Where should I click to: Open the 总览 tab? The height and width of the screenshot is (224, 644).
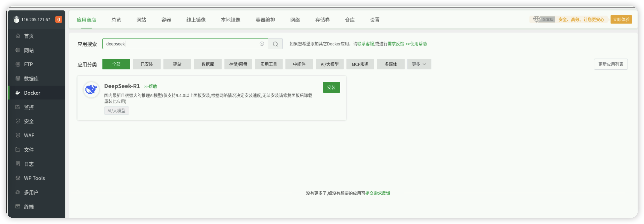(x=116, y=20)
